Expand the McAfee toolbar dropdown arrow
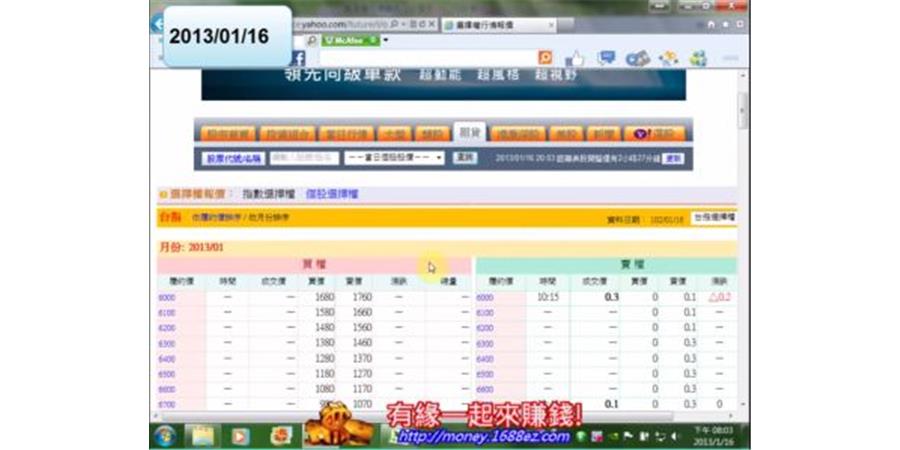The width and height of the screenshot is (900, 450). (385, 40)
